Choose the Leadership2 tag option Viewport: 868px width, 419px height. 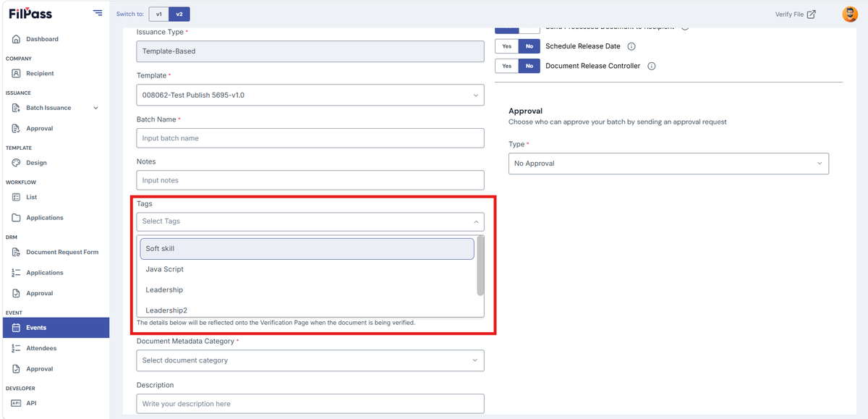pos(307,310)
